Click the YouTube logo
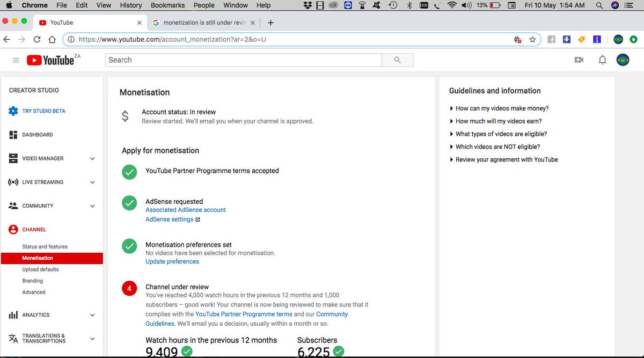The width and height of the screenshot is (644, 358). [x=50, y=60]
